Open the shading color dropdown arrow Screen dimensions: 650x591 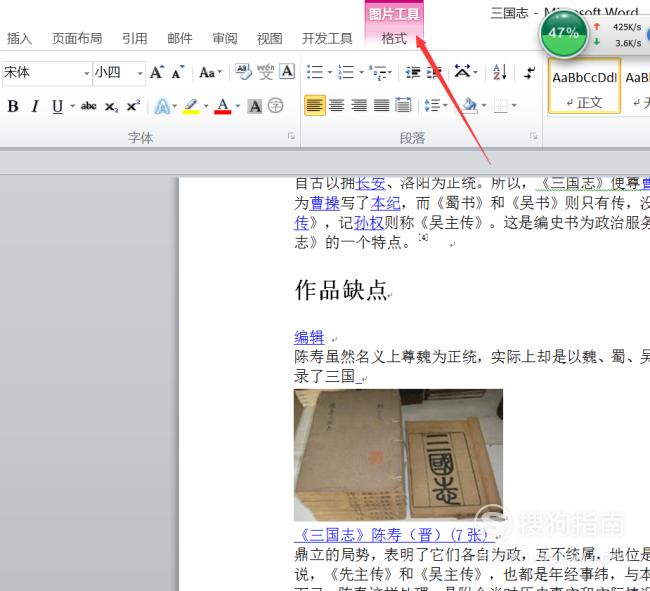click(x=484, y=106)
